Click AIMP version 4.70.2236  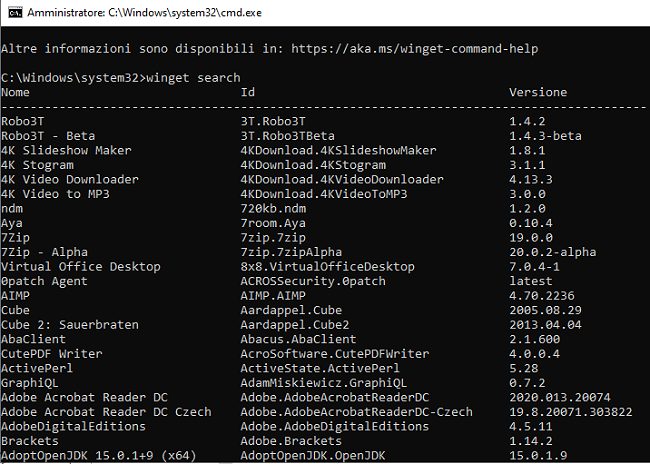[542, 296]
